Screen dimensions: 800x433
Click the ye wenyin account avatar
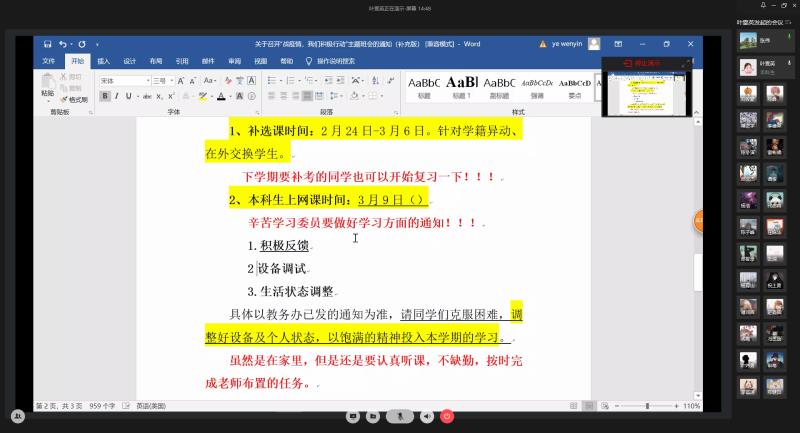click(594, 44)
